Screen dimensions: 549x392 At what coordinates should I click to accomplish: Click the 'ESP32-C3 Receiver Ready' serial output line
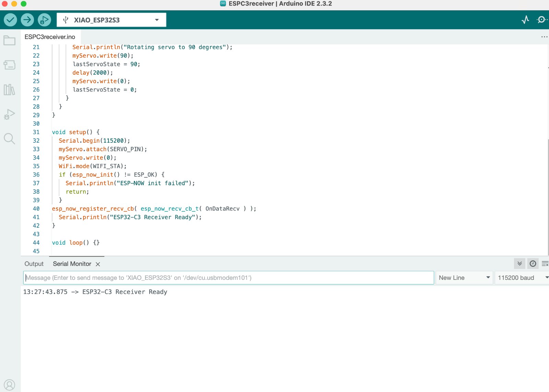coord(95,292)
